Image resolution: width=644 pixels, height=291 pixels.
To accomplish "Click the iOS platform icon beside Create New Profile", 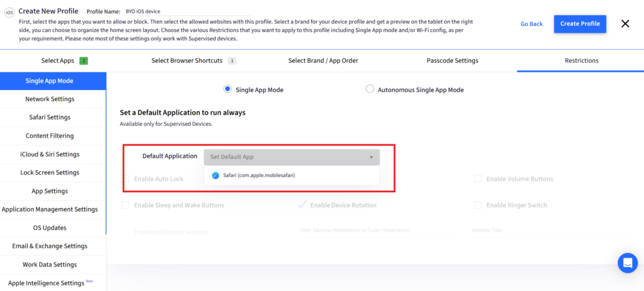I will (x=10, y=11).
